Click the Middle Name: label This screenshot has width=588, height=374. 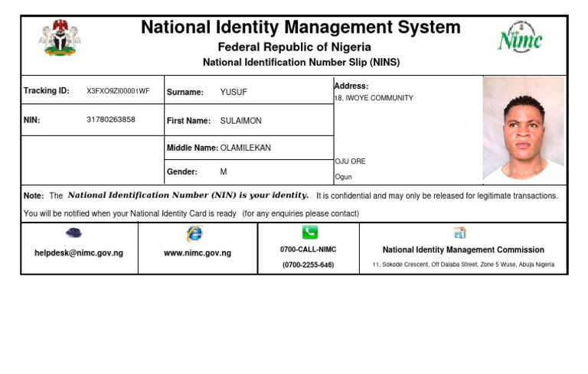192,148
